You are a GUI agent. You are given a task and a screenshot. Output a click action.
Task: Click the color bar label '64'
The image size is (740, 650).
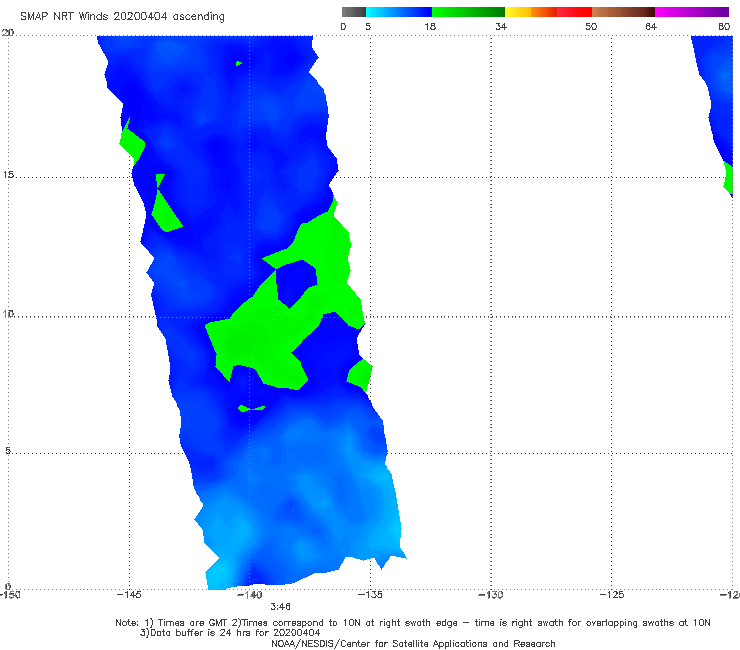click(x=651, y=26)
